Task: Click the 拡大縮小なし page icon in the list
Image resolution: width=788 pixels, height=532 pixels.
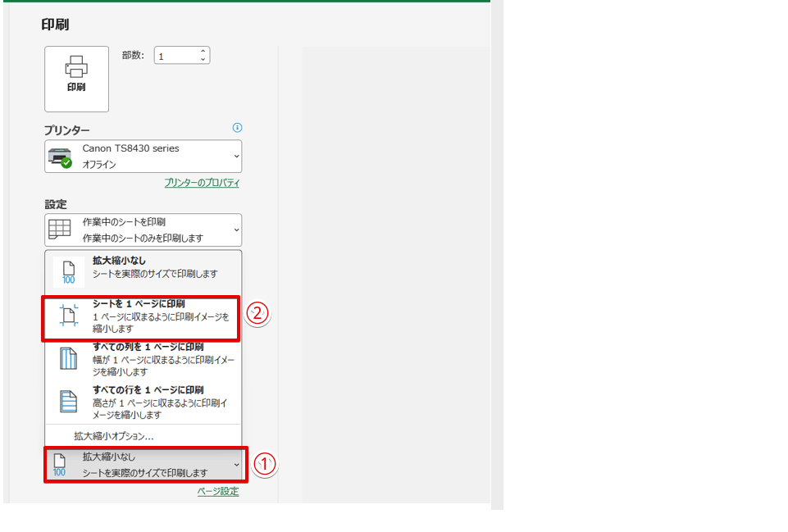Action: click(68, 272)
